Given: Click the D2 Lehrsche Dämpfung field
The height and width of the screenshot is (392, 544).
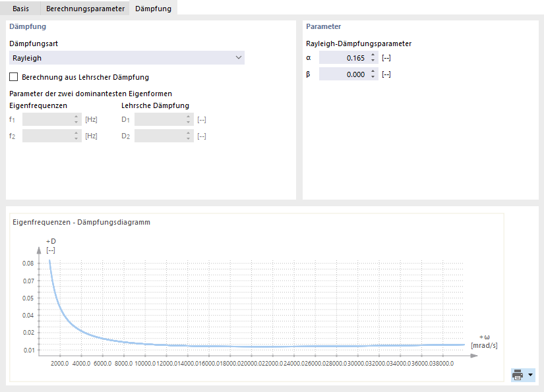Looking at the screenshot, I should click(160, 136).
